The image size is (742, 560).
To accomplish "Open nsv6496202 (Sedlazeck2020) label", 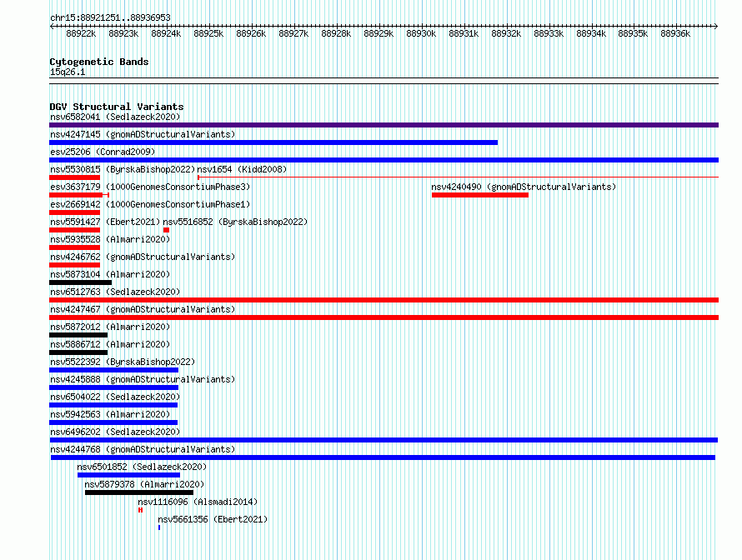I will coord(115,432).
